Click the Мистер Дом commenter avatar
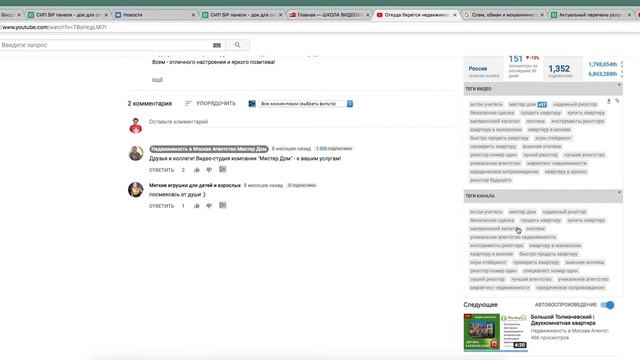 [136, 153]
